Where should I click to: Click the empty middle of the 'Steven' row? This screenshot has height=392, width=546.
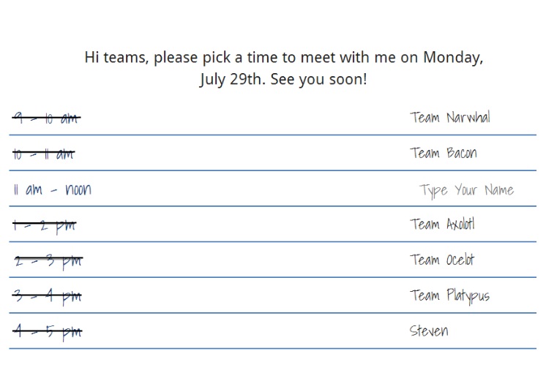pyautogui.click(x=244, y=331)
